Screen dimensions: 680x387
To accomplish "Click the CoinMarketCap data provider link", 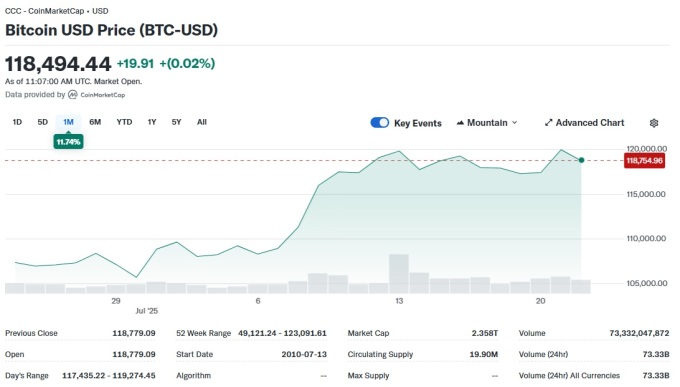I will pyautogui.click(x=97, y=95).
